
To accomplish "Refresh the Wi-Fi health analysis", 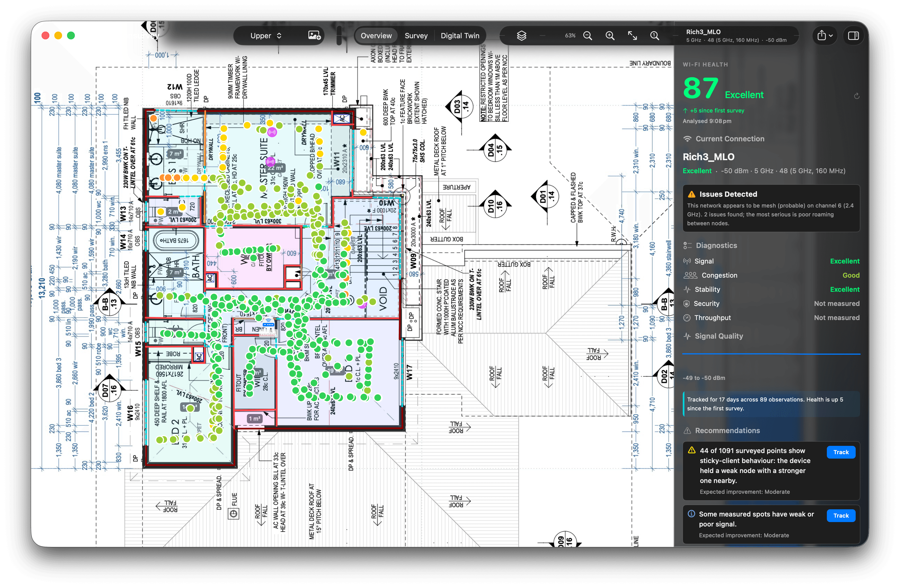I will [x=856, y=96].
